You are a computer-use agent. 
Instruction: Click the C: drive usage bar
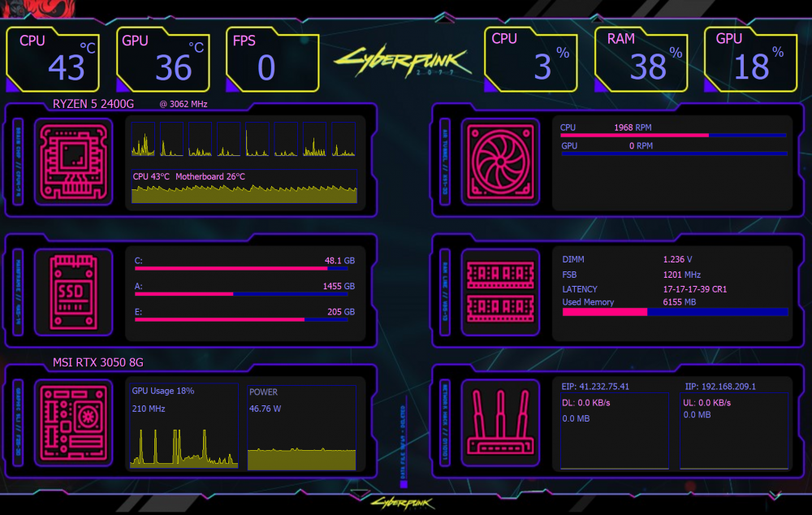244,267
